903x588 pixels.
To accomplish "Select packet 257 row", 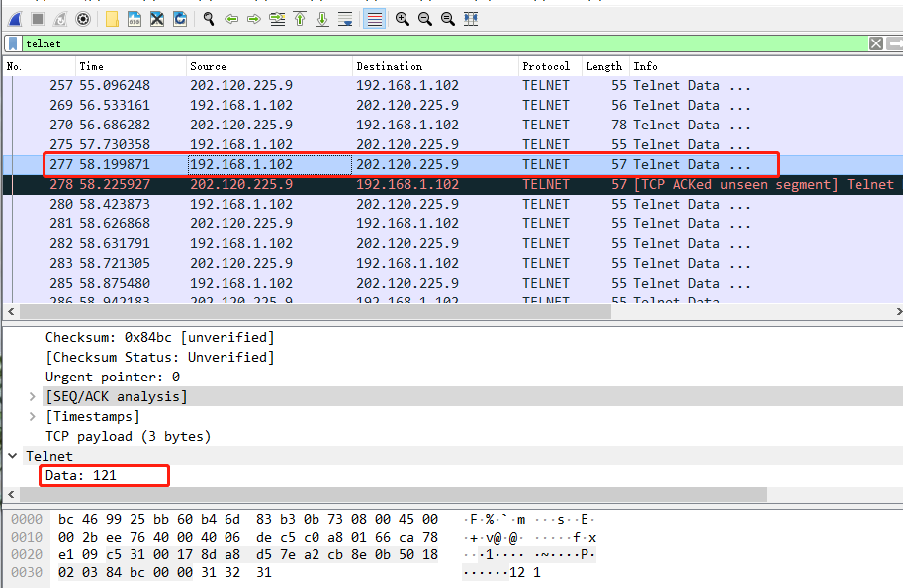I will [453, 86].
